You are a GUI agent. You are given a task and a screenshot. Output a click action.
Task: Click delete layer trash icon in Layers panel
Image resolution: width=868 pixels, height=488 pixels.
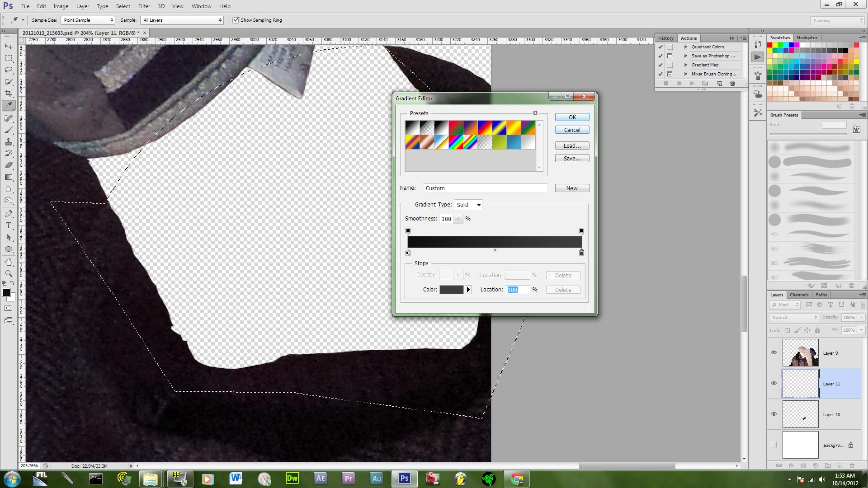pos(852,465)
